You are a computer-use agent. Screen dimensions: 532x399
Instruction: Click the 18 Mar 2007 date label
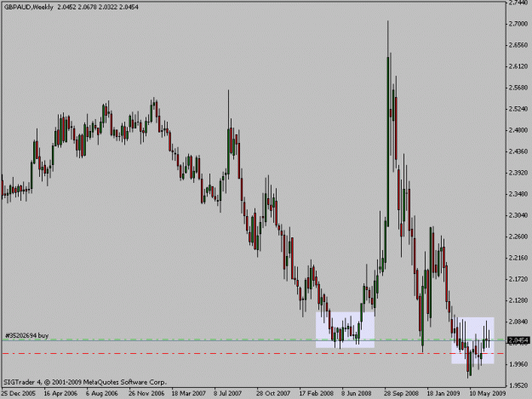point(189,393)
